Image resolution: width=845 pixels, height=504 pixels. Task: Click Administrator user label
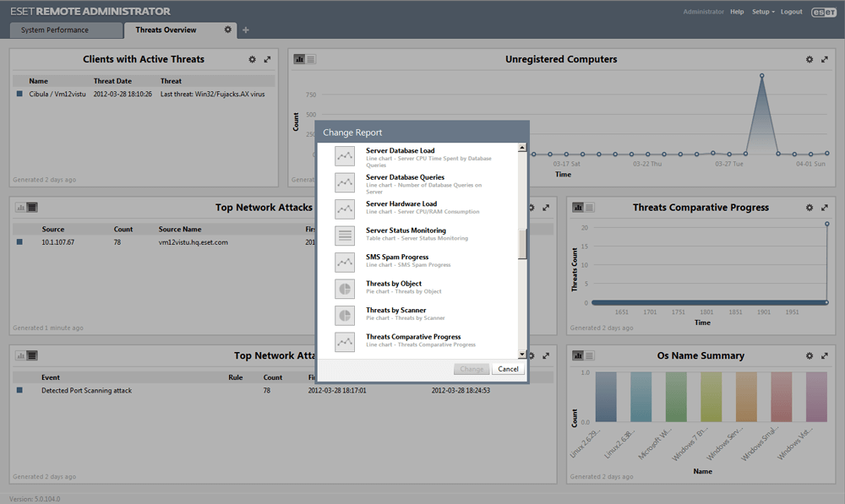click(x=703, y=12)
